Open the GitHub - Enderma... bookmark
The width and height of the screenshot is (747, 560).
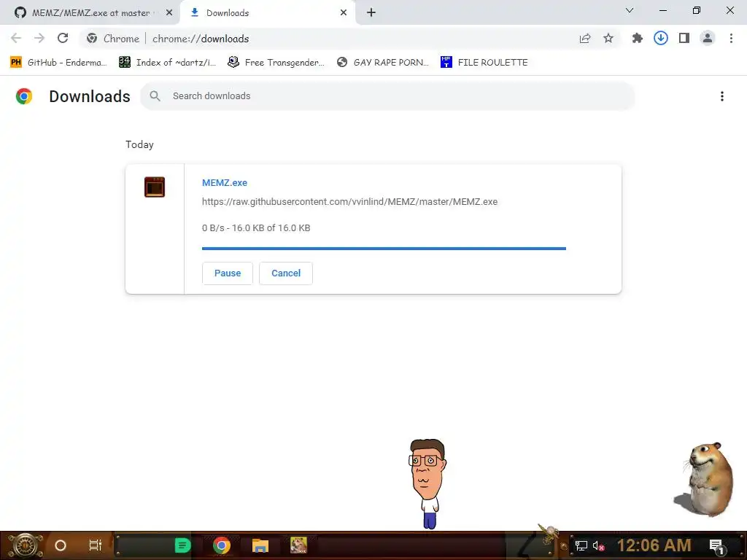[x=58, y=63]
